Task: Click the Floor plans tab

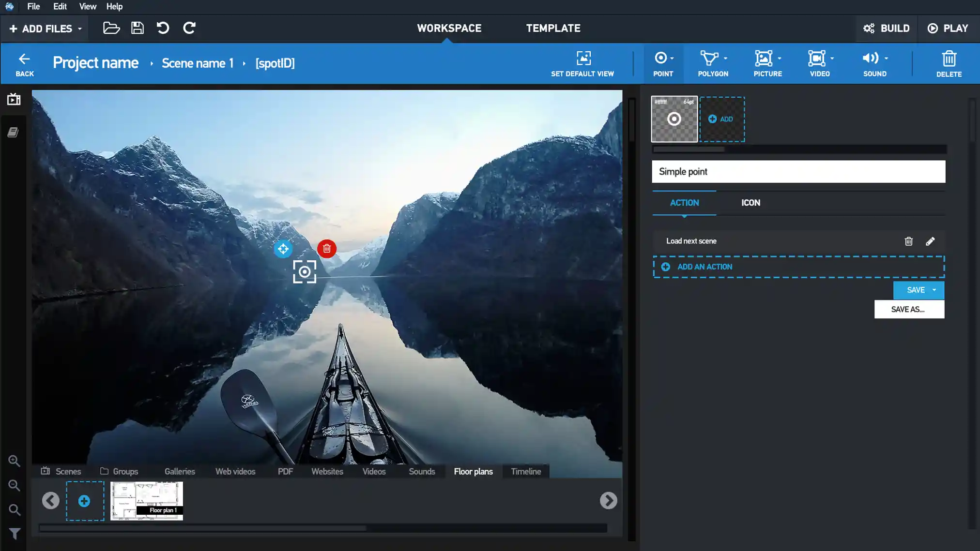Action: pos(473,471)
